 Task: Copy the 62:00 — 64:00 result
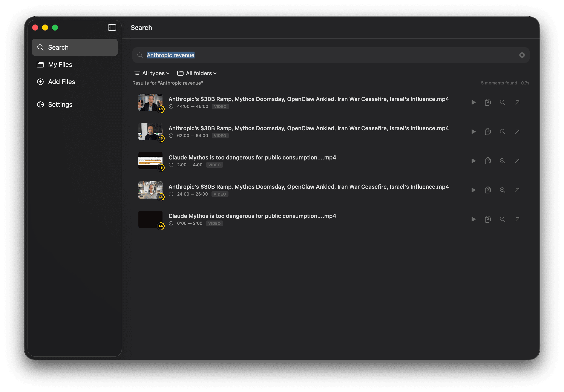point(488,132)
